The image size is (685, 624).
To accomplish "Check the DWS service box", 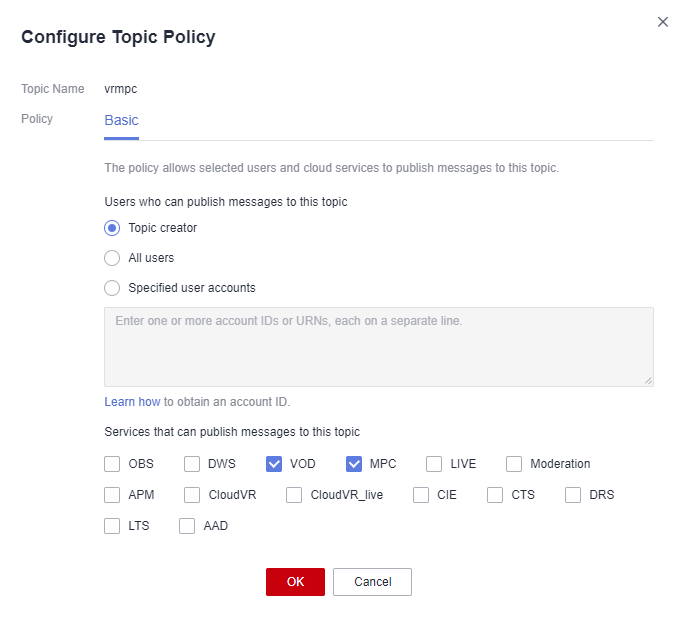I will point(192,464).
